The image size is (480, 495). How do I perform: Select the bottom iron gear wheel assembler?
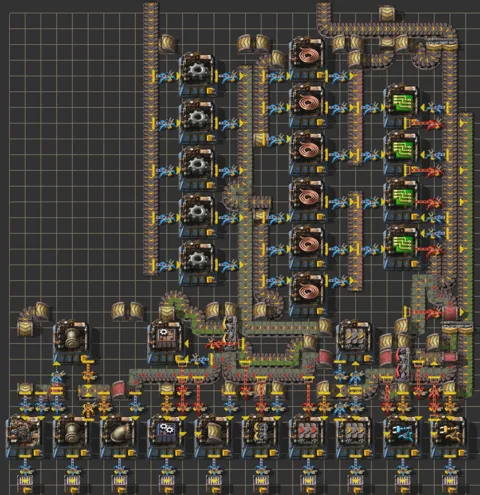[x=197, y=263]
